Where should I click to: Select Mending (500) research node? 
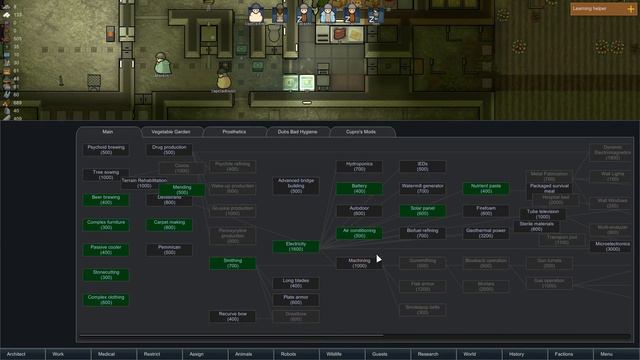click(182, 190)
